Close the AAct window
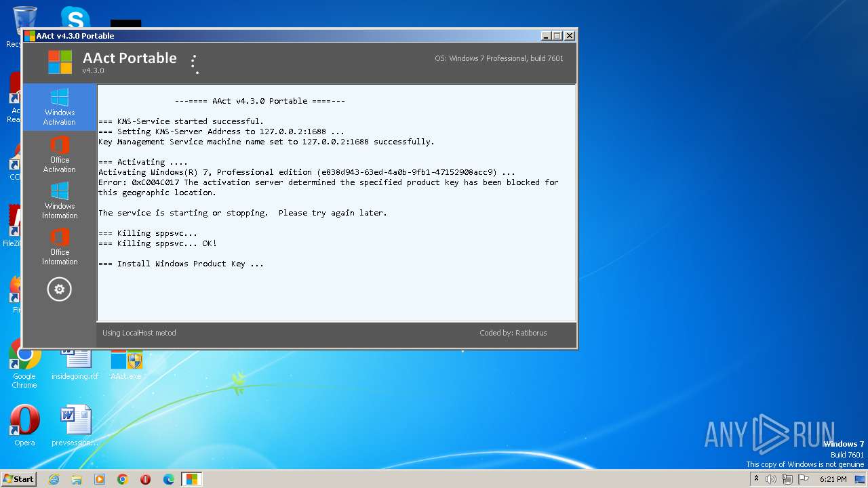Image resolution: width=868 pixels, height=488 pixels. click(x=570, y=36)
